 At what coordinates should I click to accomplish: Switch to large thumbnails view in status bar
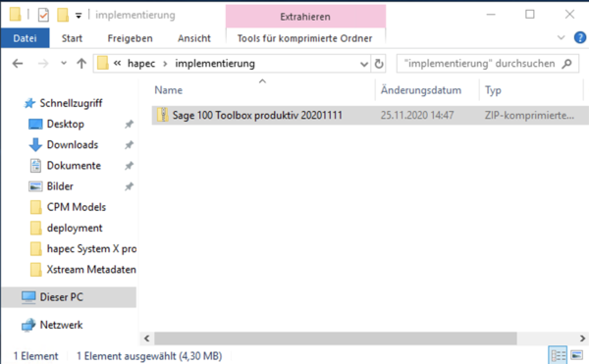click(576, 355)
